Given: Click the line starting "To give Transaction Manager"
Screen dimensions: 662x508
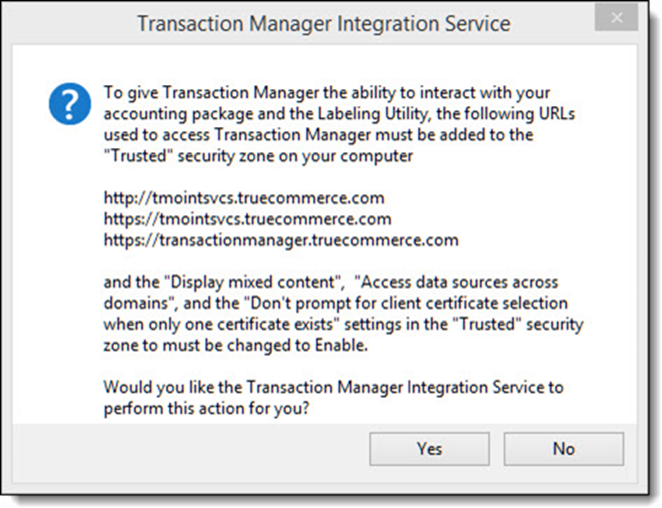Looking at the screenshot, I should (x=327, y=93).
